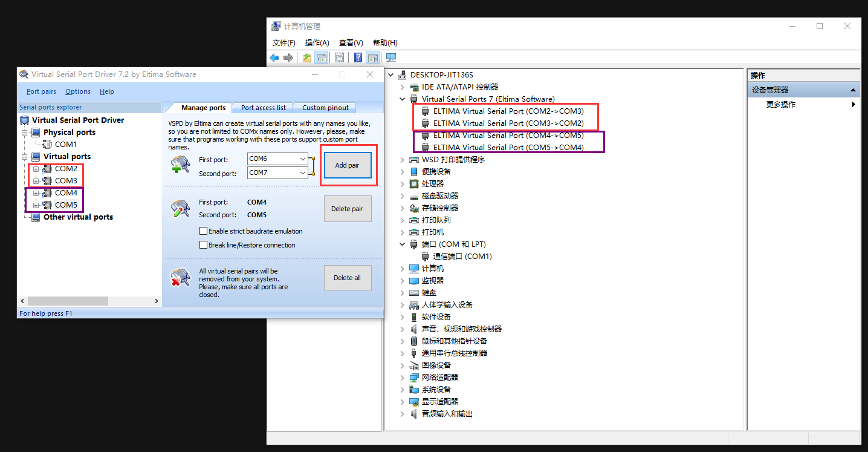Open the Port pairs menu

point(41,91)
